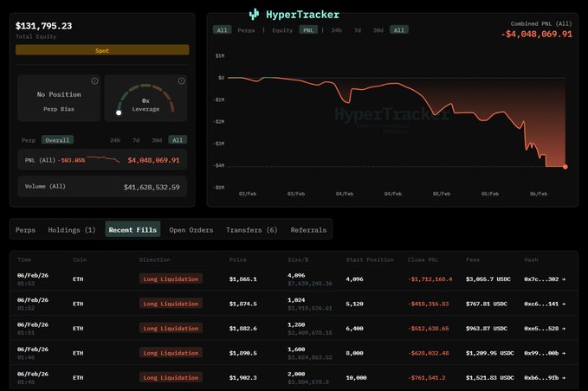Click the Hash column header
The image size is (588, 391).
pyautogui.click(x=531, y=260)
